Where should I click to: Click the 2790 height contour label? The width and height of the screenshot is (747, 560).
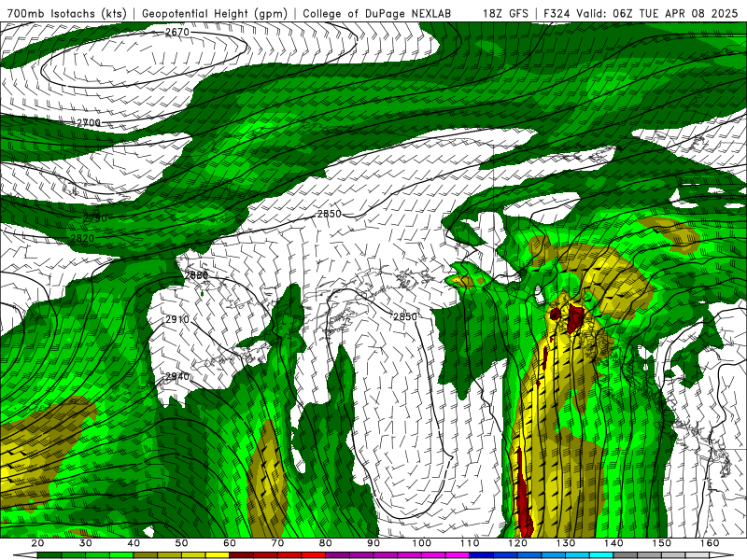[95, 218]
